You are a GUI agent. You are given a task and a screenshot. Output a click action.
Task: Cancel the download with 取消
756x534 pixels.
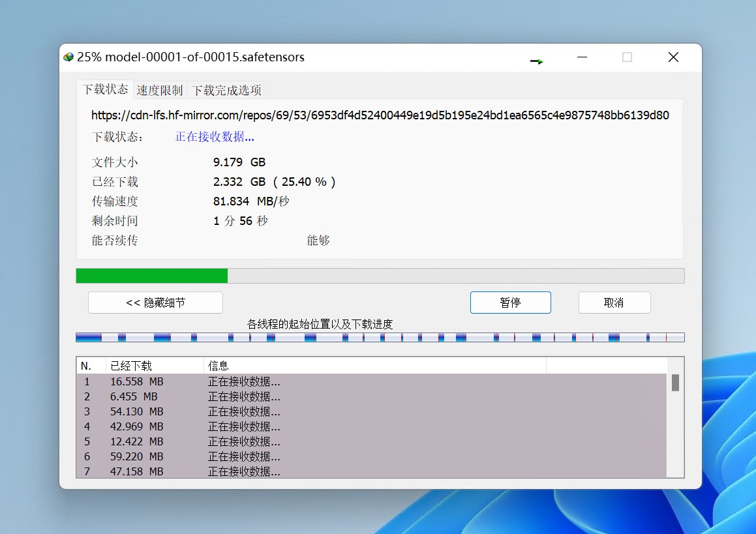614,303
